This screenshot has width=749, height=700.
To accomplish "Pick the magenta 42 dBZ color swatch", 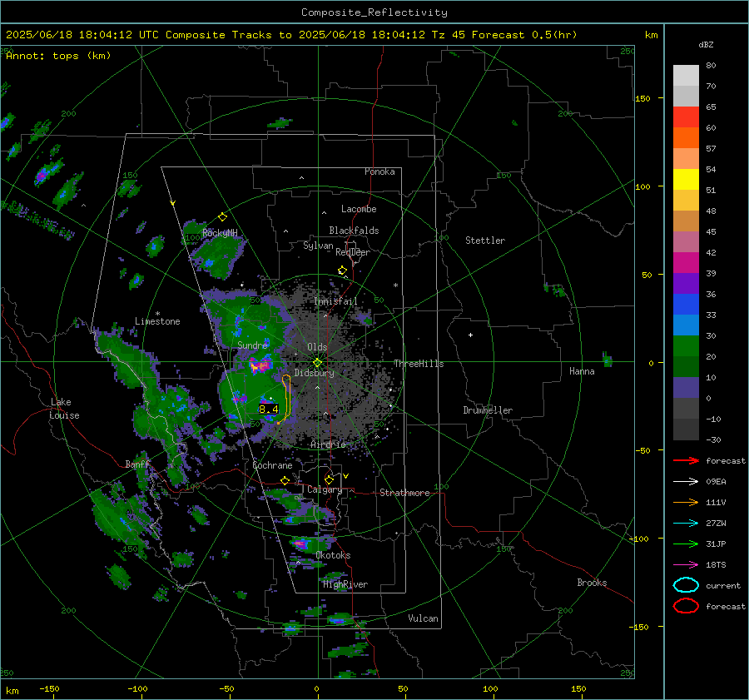I will [686, 262].
